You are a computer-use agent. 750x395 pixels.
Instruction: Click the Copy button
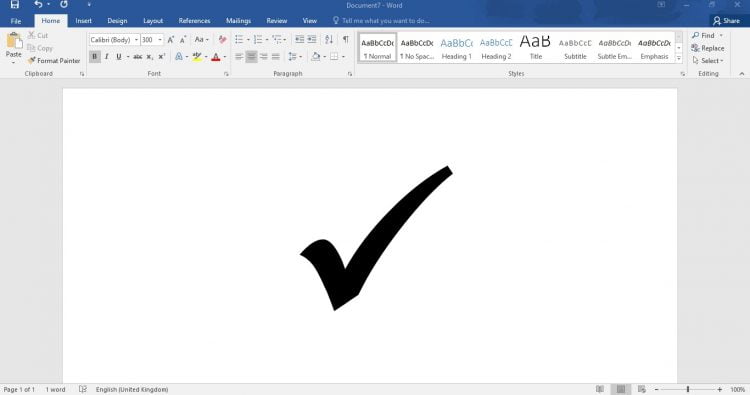(x=40, y=48)
